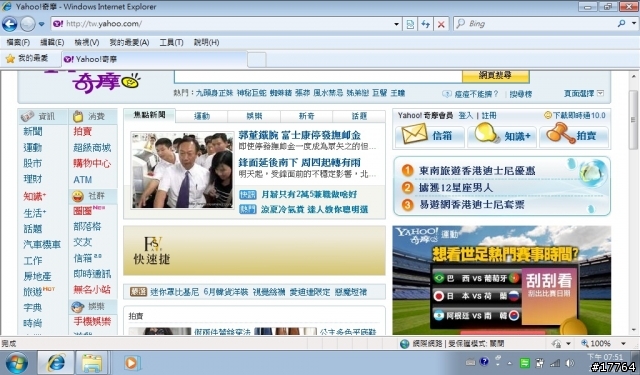The image size is (640, 375).
Task: Click the page scrollbar down arrow
Action: tap(634, 330)
